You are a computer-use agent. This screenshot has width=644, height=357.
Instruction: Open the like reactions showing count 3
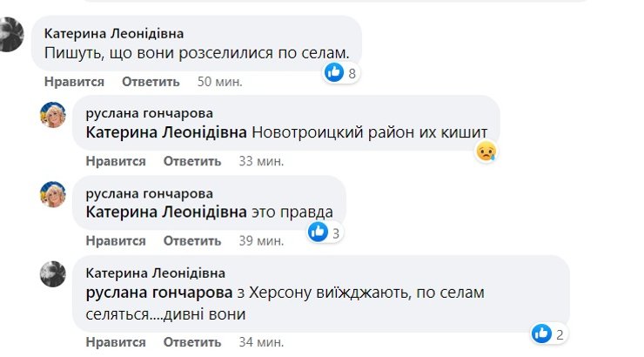click(319, 232)
